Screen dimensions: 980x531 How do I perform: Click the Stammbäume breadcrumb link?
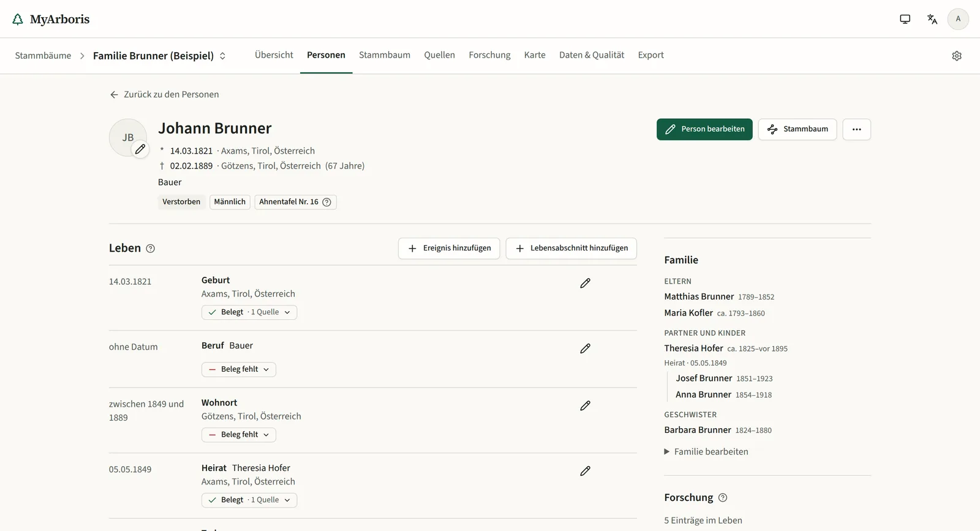click(43, 56)
